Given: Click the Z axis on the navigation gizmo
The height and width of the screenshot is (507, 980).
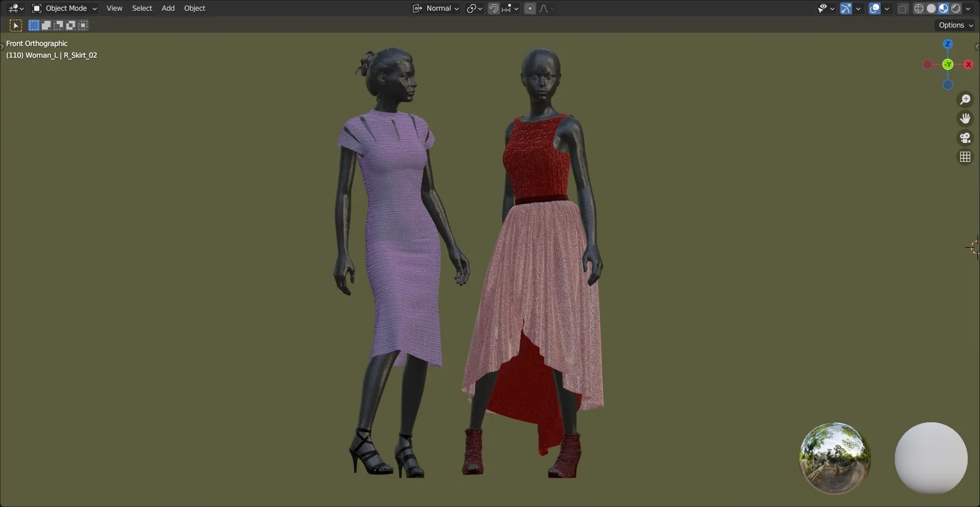Looking at the screenshot, I should click(947, 44).
